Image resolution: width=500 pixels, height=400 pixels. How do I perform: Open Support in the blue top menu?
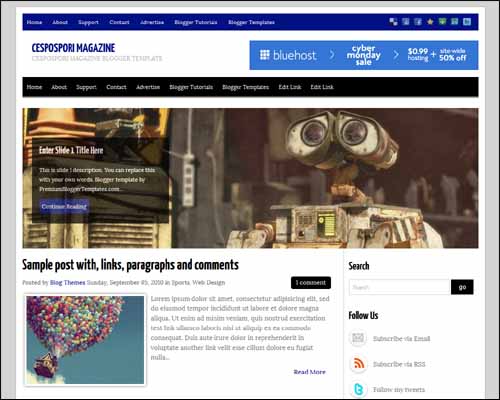pos(88,22)
